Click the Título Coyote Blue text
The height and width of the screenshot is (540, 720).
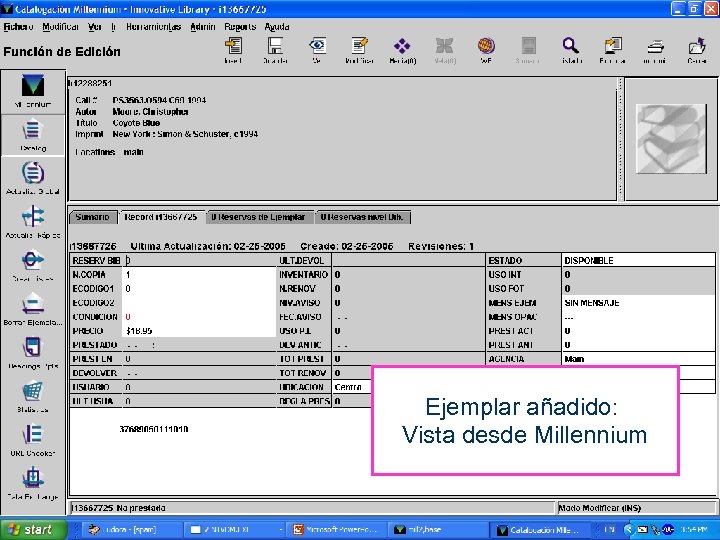136,123
